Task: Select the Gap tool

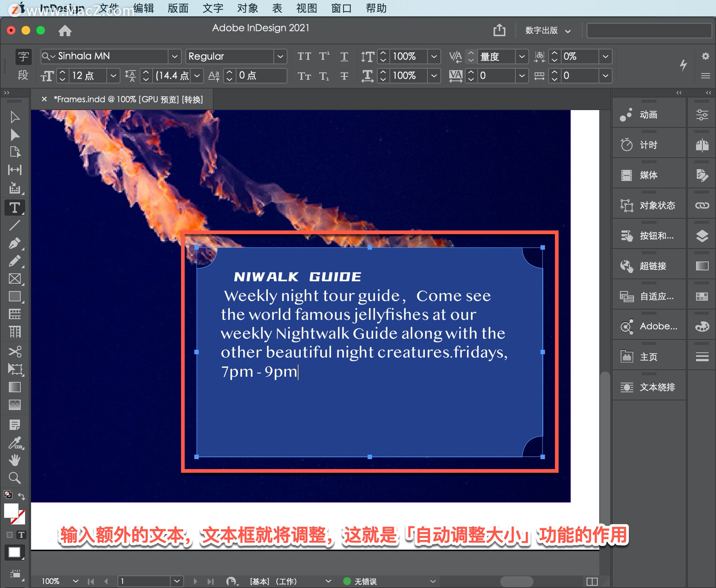Action: click(15, 170)
